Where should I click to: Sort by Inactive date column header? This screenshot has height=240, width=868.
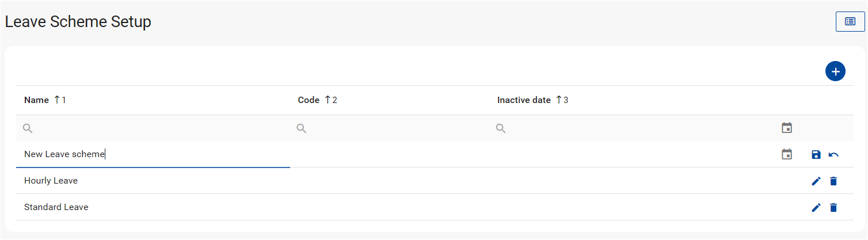[524, 100]
